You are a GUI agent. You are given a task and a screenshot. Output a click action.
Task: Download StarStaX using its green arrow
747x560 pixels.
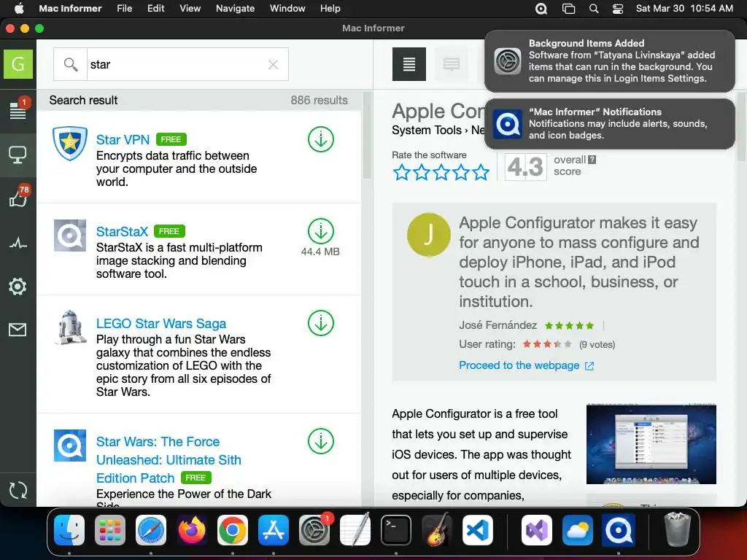(x=321, y=231)
